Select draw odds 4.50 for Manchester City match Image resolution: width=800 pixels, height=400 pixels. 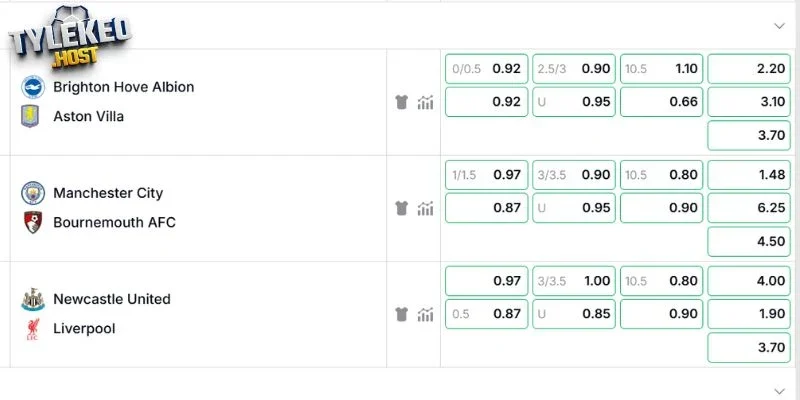click(x=749, y=241)
